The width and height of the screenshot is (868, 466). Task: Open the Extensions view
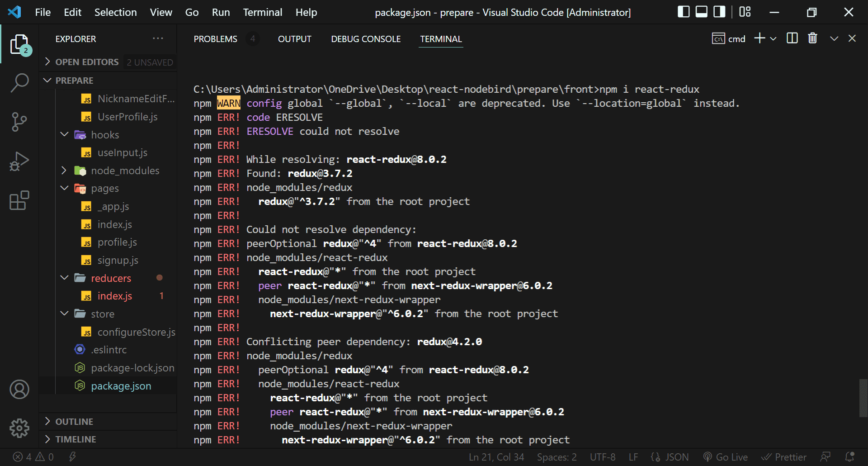19,200
